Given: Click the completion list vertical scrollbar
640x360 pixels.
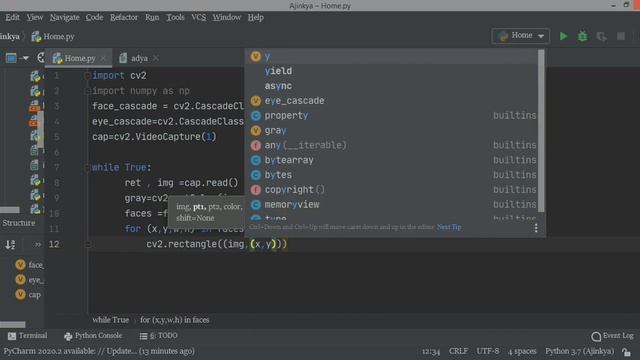Looking at the screenshot, I should point(541,131).
